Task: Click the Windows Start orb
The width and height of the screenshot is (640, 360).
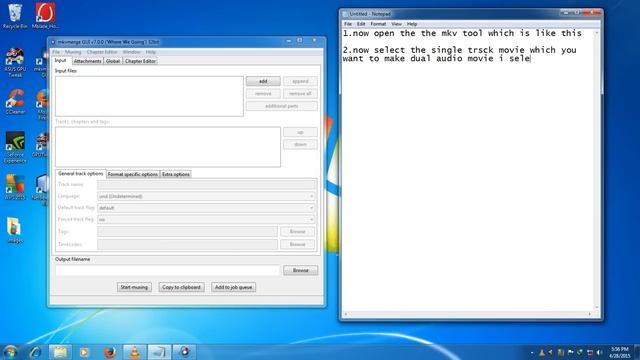Action: click(x=11, y=352)
